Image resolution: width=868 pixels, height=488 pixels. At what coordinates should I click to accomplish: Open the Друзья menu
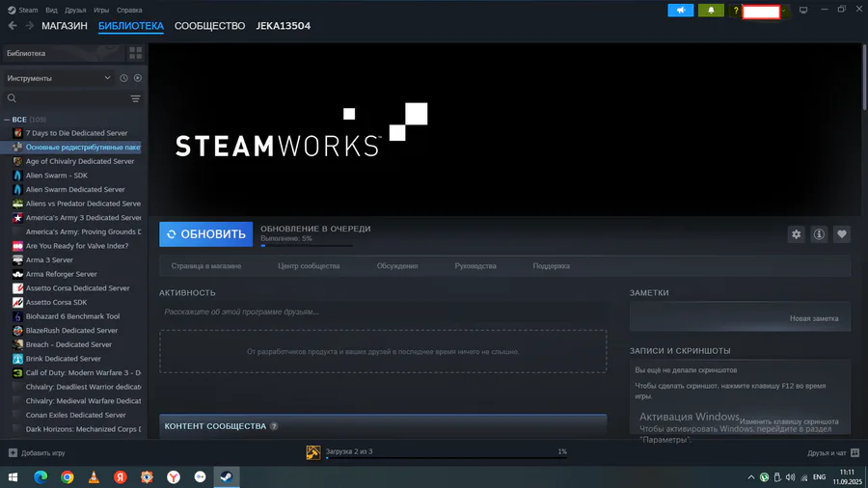(75, 10)
